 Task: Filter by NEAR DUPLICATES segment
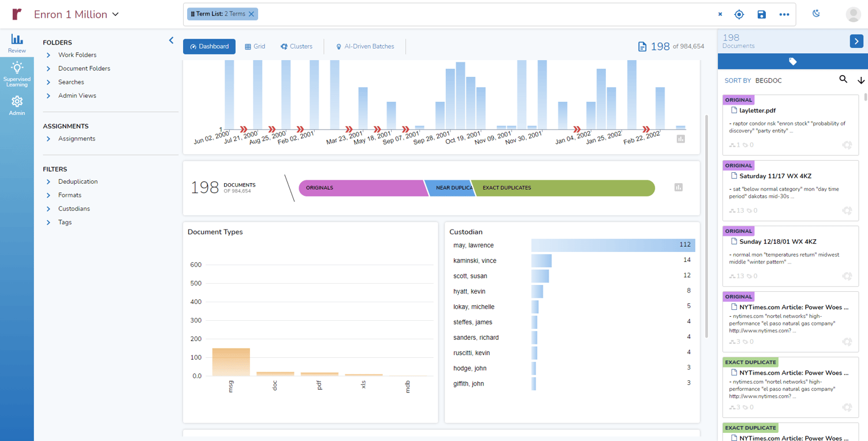point(449,188)
